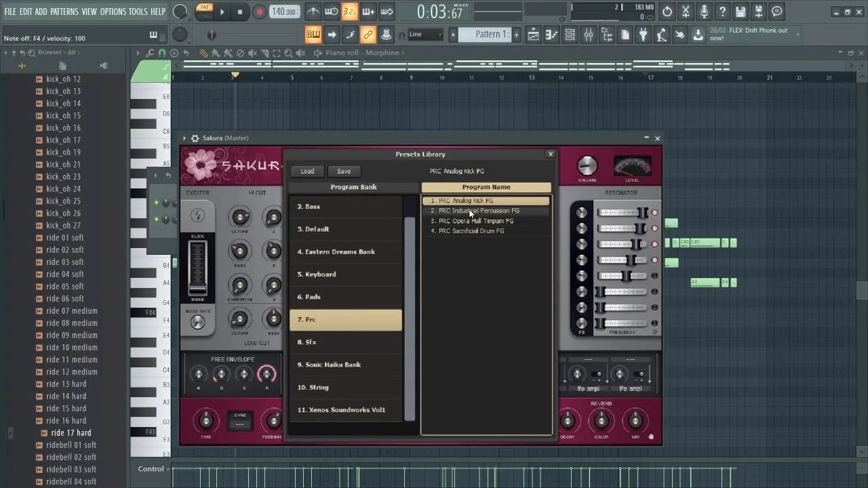Screen dimensions: 868x488
Task: Click the tempo field showing 140.000
Action: pyautogui.click(x=283, y=12)
